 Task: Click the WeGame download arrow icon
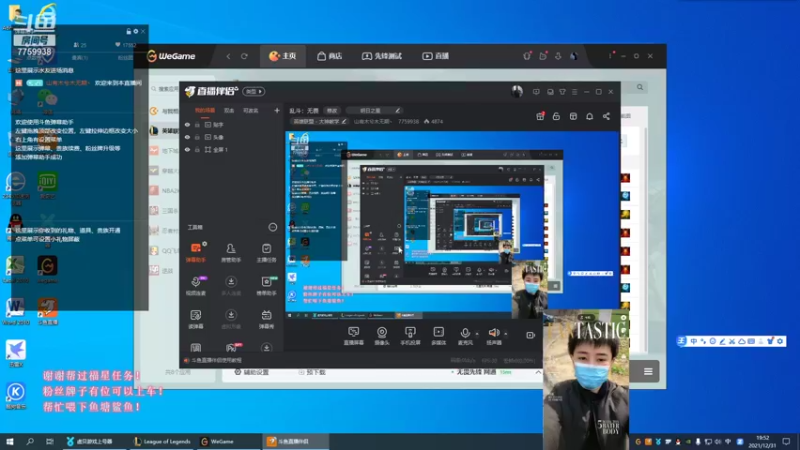(558, 56)
